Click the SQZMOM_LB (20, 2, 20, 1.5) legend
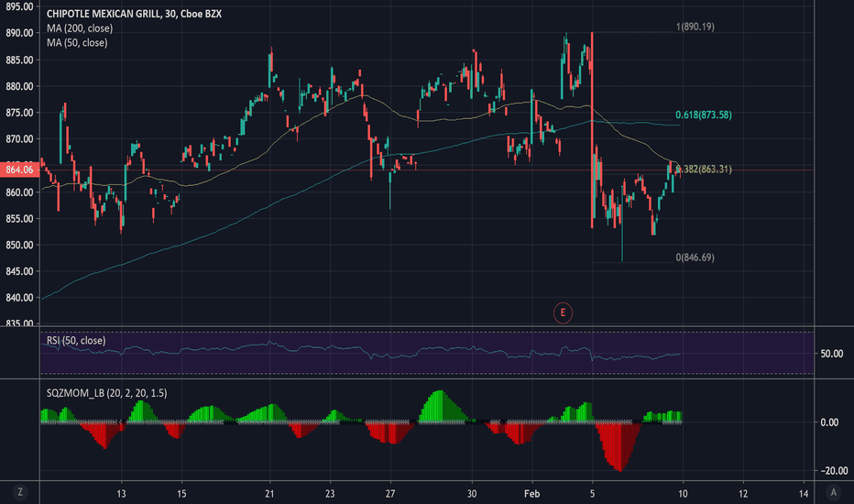The height and width of the screenshot is (504, 854). [x=106, y=393]
